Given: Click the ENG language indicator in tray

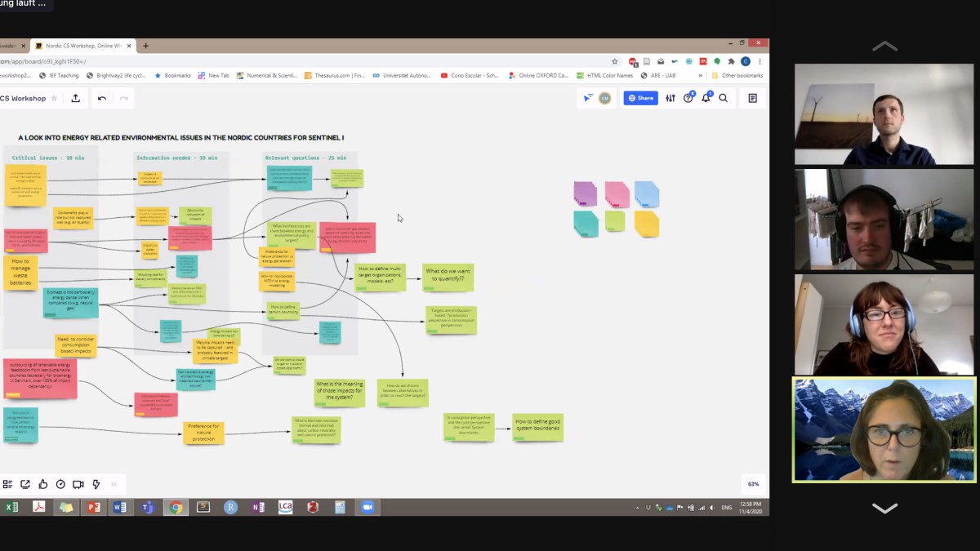Looking at the screenshot, I should click(726, 508).
